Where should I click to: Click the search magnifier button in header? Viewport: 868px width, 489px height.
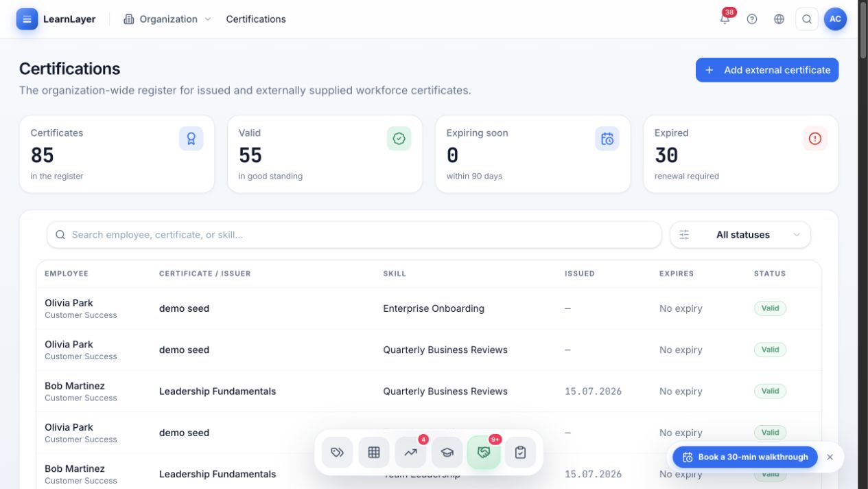[x=807, y=19]
